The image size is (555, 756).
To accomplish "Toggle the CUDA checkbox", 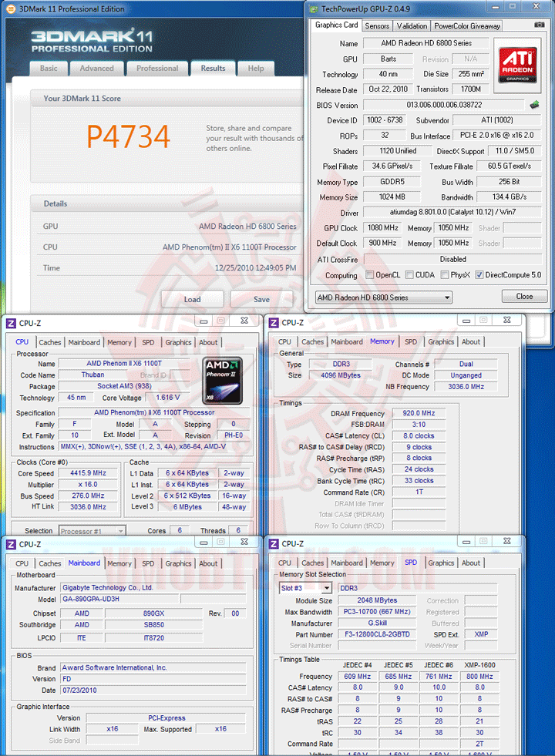I will tap(409, 275).
